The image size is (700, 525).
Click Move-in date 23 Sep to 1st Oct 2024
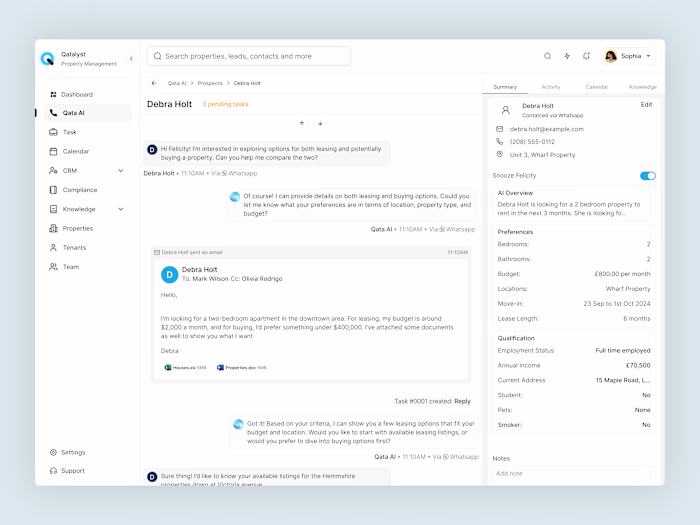pyautogui.click(x=617, y=304)
